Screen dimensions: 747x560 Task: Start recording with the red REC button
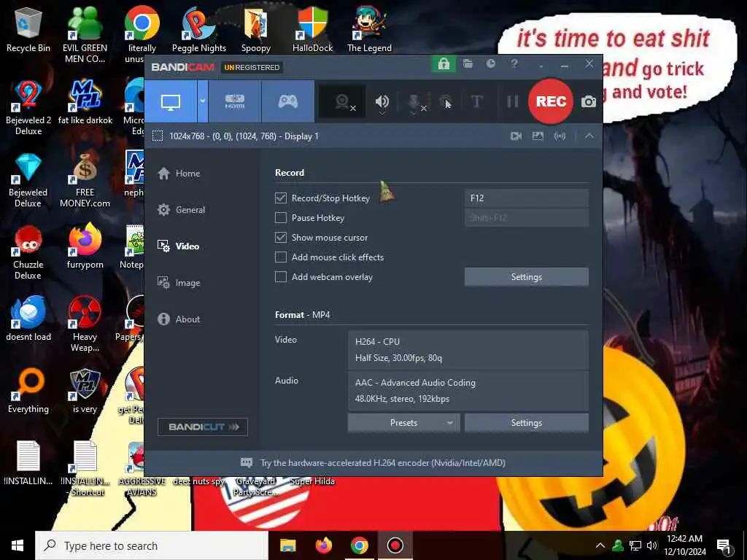pos(551,101)
